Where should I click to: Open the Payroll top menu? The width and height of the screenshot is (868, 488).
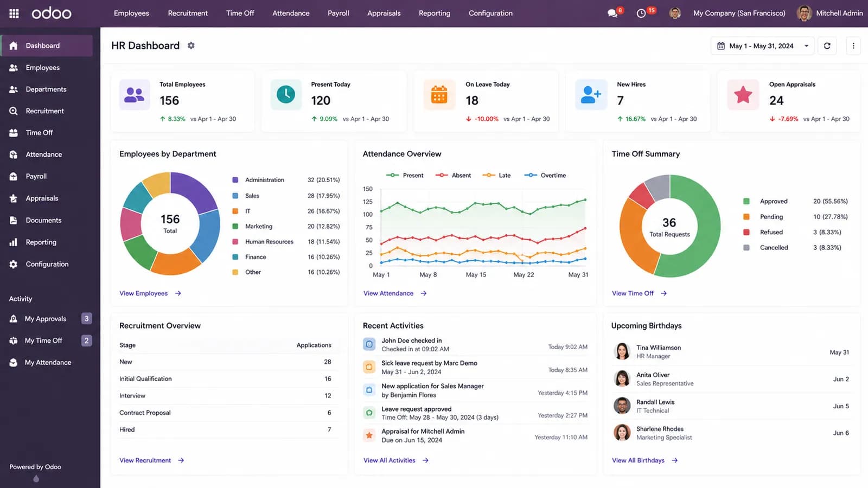339,14
